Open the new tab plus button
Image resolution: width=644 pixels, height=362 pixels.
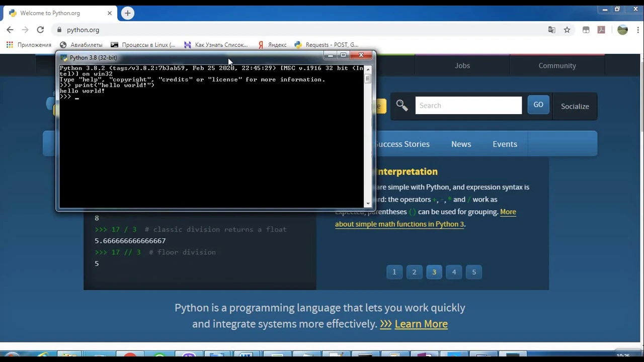pyautogui.click(x=128, y=13)
